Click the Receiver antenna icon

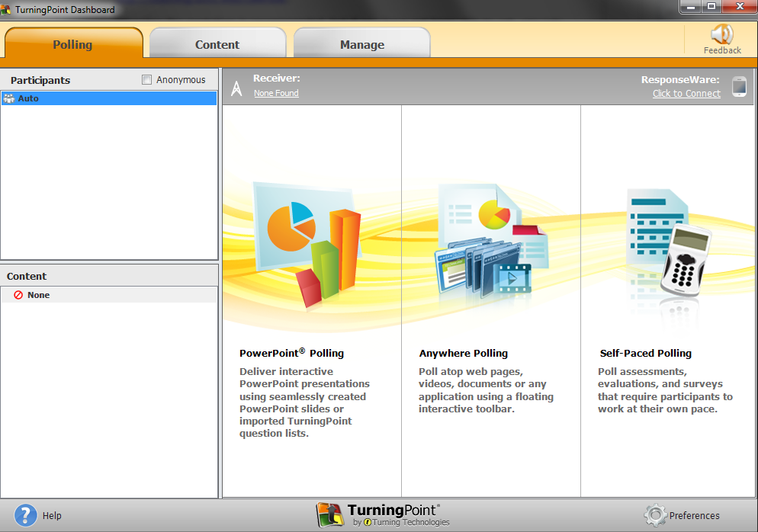236,88
